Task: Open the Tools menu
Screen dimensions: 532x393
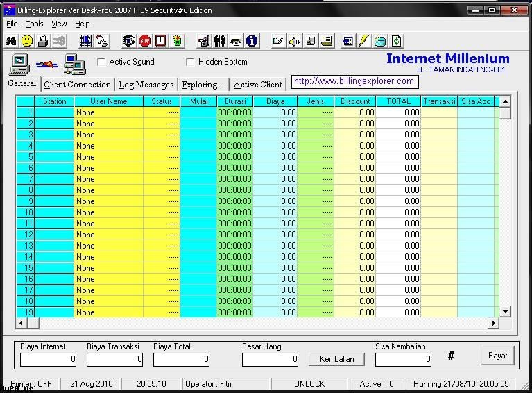Action: [x=35, y=24]
